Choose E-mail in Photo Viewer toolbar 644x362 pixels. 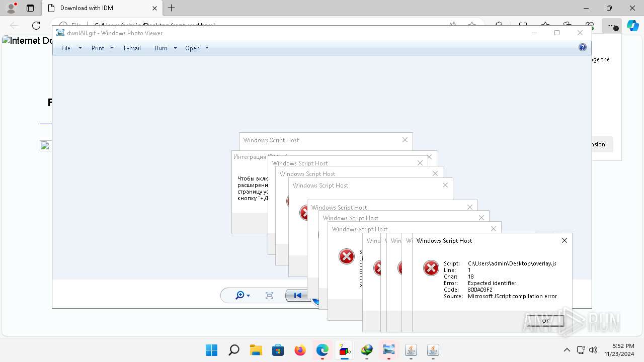pos(132,48)
